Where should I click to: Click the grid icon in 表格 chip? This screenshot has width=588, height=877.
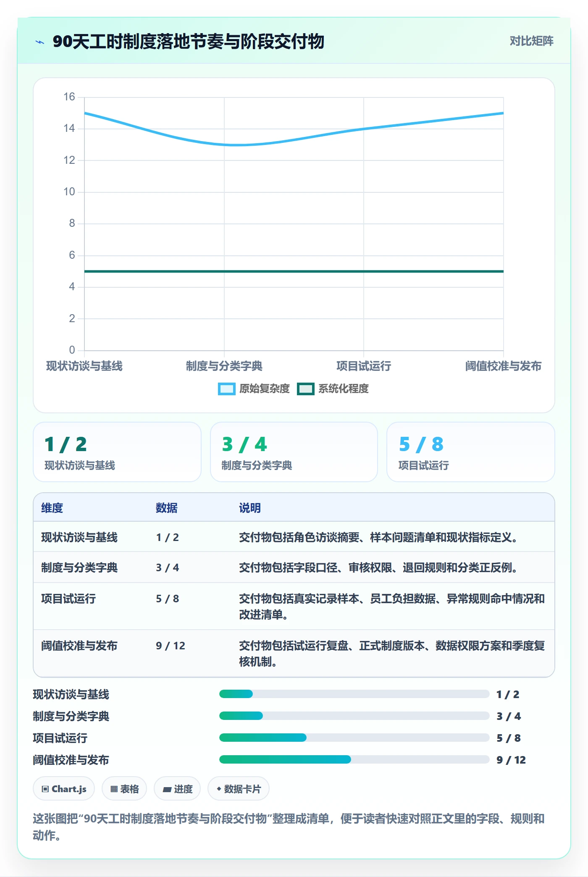(x=114, y=789)
